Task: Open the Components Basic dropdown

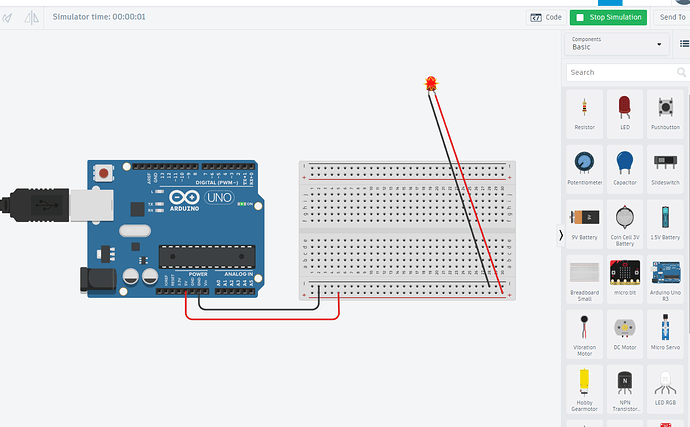Action: pyautogui.click(x=616, y=44)
